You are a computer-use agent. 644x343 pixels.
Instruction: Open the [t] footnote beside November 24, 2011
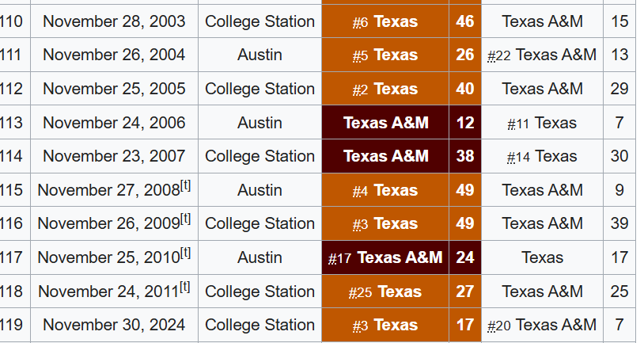pos(185,287)
